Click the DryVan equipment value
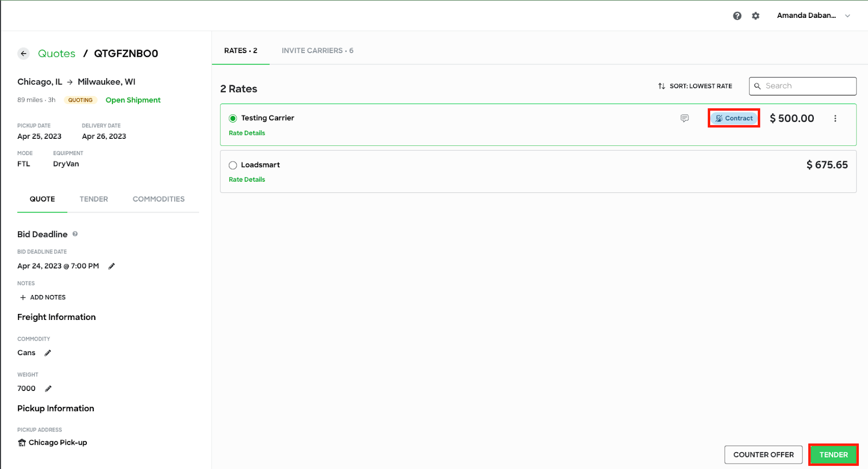The width and height of the screenshot is (868, 469). point(66,164)
